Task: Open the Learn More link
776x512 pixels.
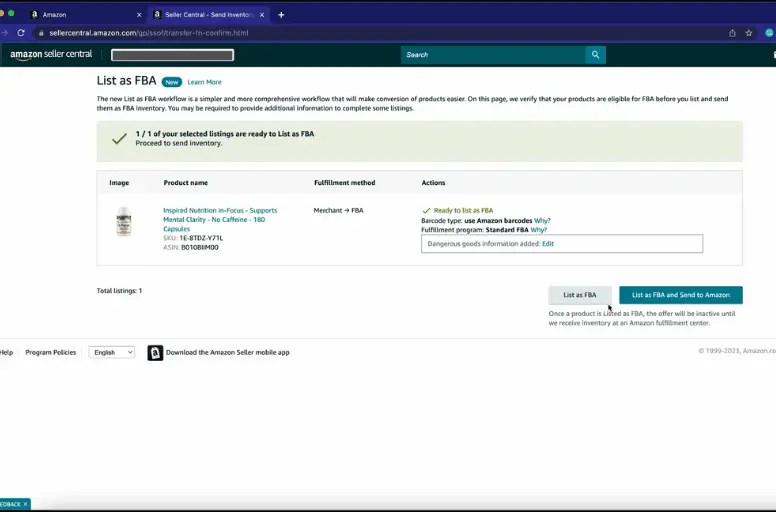Action: coord(204,82)
